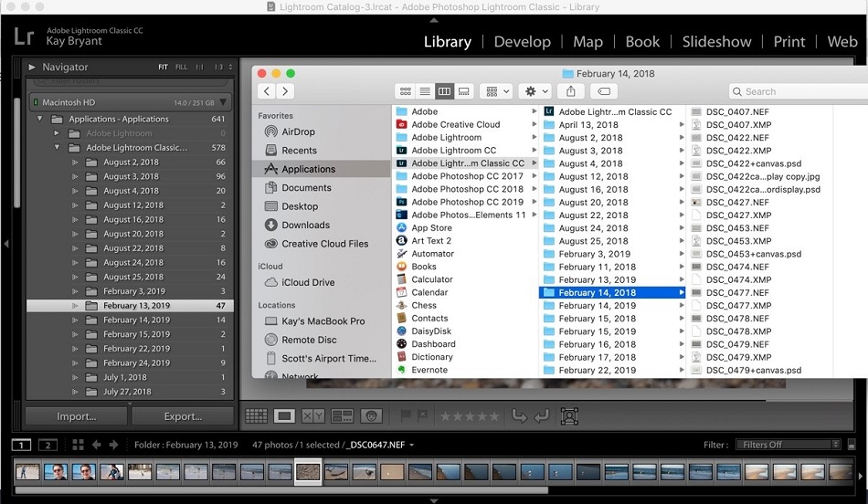868x504 pixels.
Task: Open Survey view in Lightroom toolbar
Action: tap(342, 416)
